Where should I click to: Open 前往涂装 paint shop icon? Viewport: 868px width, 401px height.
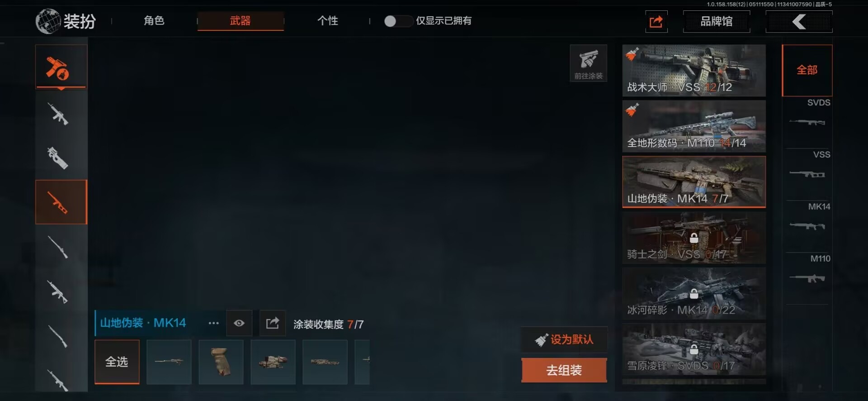coord(588,63)
